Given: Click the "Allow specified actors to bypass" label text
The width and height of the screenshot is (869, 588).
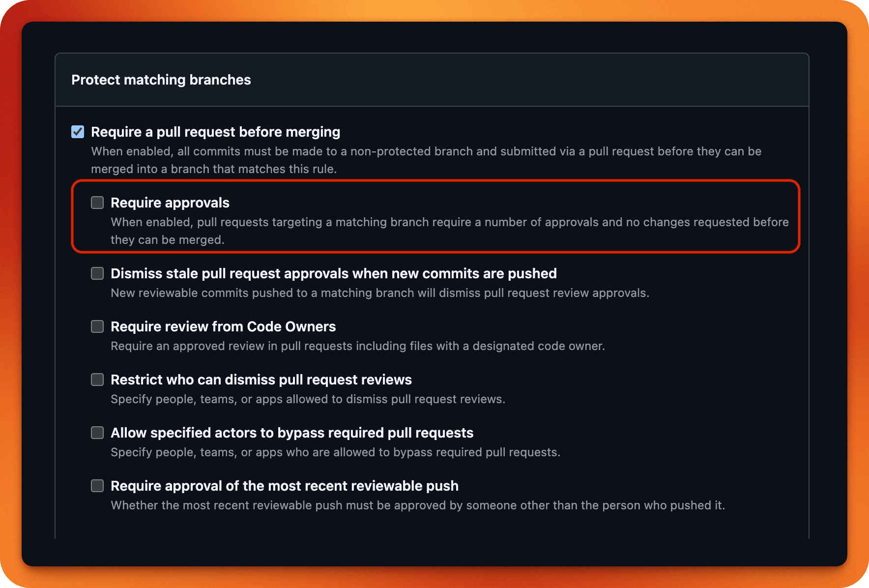Looking at the screenshot, I should (x=292, y=433).
